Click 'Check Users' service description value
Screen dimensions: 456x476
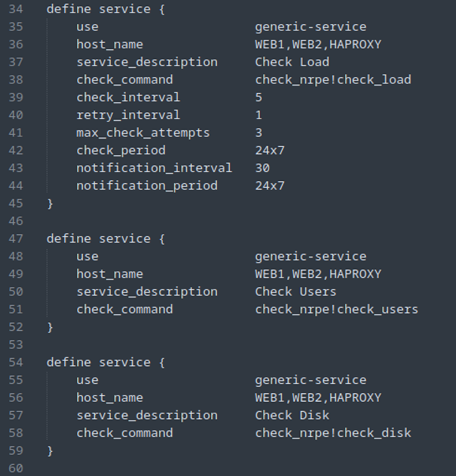coord(296,292)
